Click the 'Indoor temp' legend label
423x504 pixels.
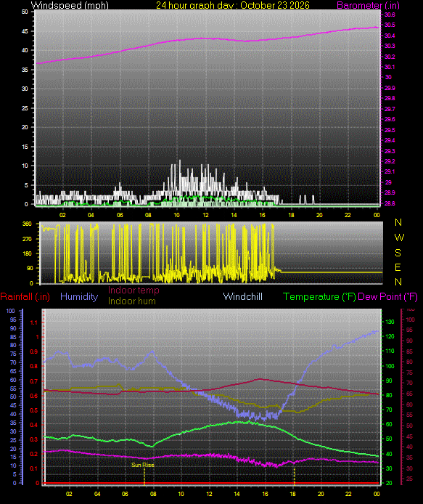[134, 290]
